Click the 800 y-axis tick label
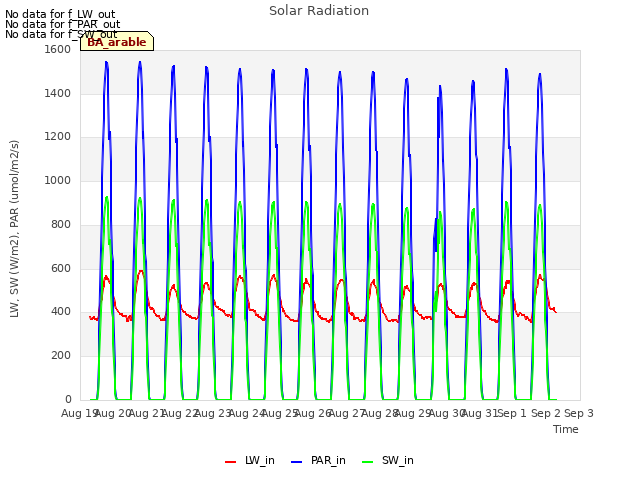 (61, 224)
